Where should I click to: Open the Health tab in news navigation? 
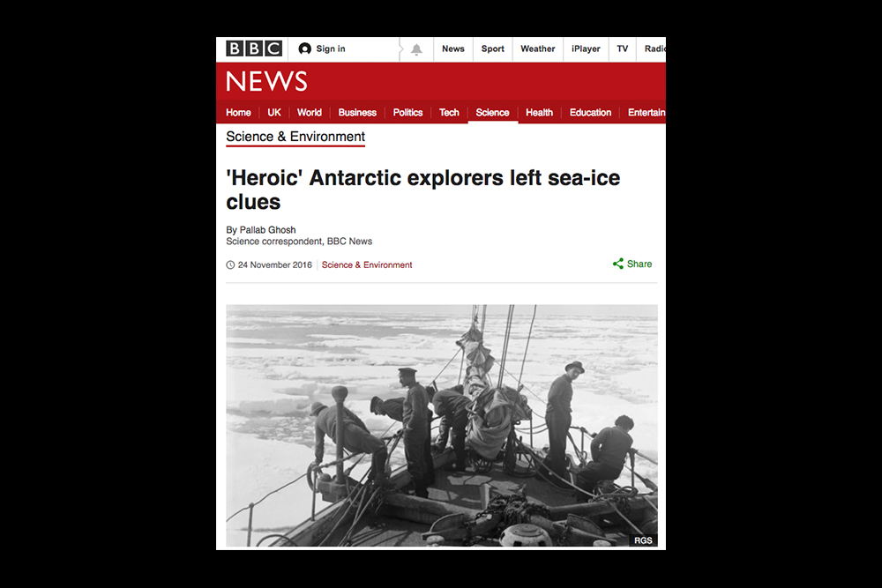coord(539,113)
